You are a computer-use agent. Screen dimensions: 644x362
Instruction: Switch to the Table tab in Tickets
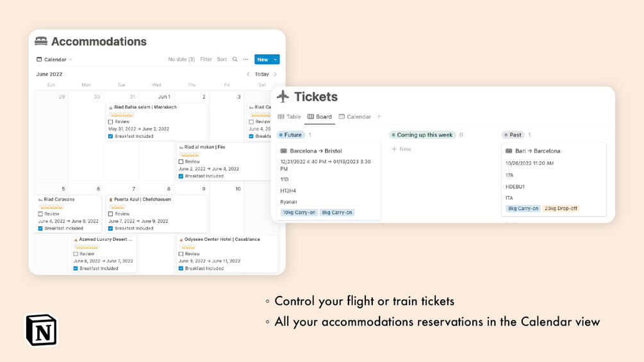click(x=290, y=117)
